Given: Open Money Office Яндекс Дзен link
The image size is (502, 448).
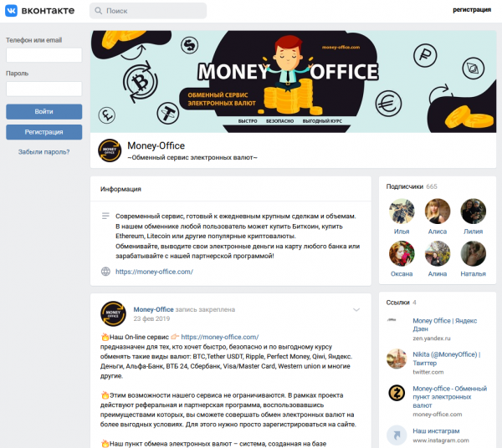Looking at the screenshot, I should click(445, 324).
